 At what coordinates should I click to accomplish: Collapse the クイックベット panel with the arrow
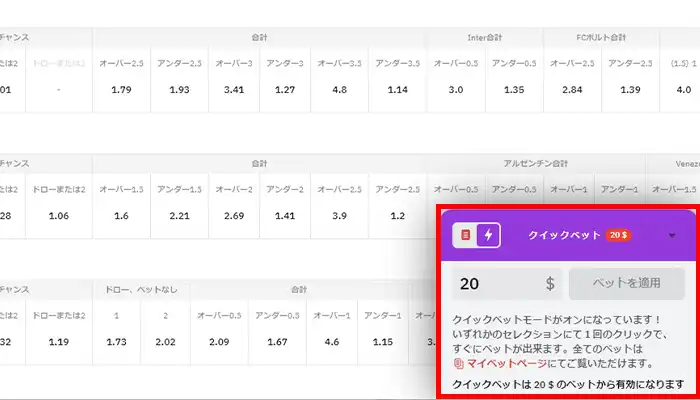pyautogui.click(x=671, y=236)
